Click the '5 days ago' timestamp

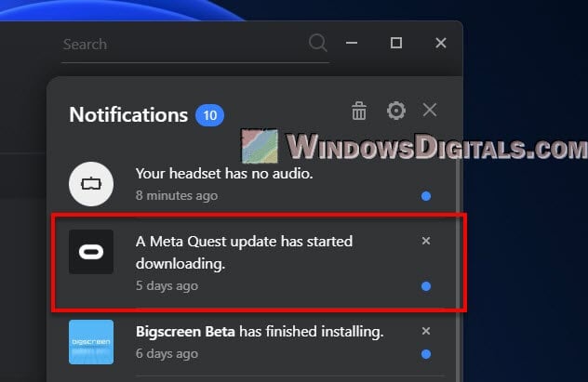point(167,285)
